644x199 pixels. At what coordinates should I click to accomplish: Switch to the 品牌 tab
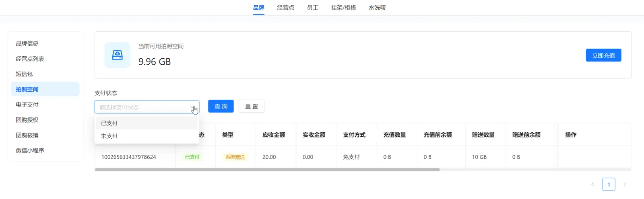[x=258, y=7]
